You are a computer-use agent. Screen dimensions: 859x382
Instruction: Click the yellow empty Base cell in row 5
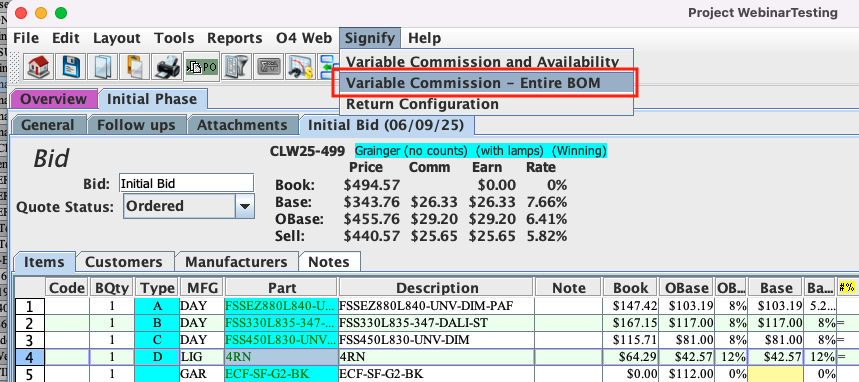coord(776,374)
